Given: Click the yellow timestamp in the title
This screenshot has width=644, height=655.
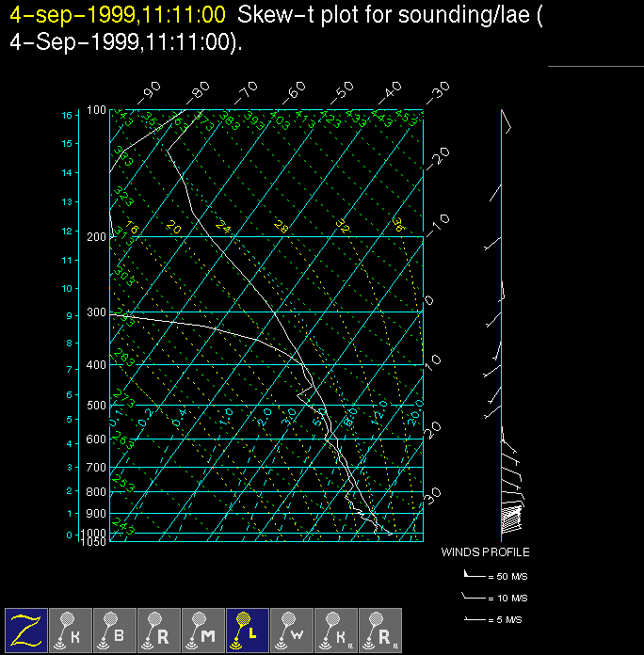Looking at the screenshot, I should pos(117,15).
